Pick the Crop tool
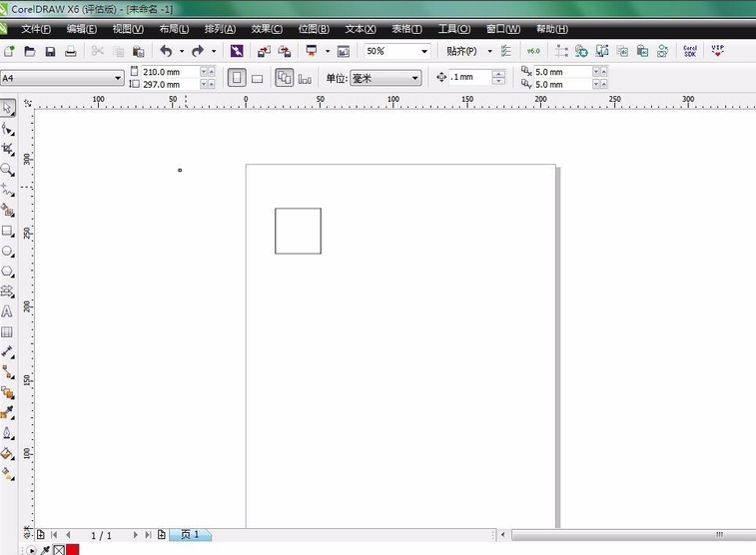Image resolution: width=756 pixels, height=555 pixels. coord(7,149)
